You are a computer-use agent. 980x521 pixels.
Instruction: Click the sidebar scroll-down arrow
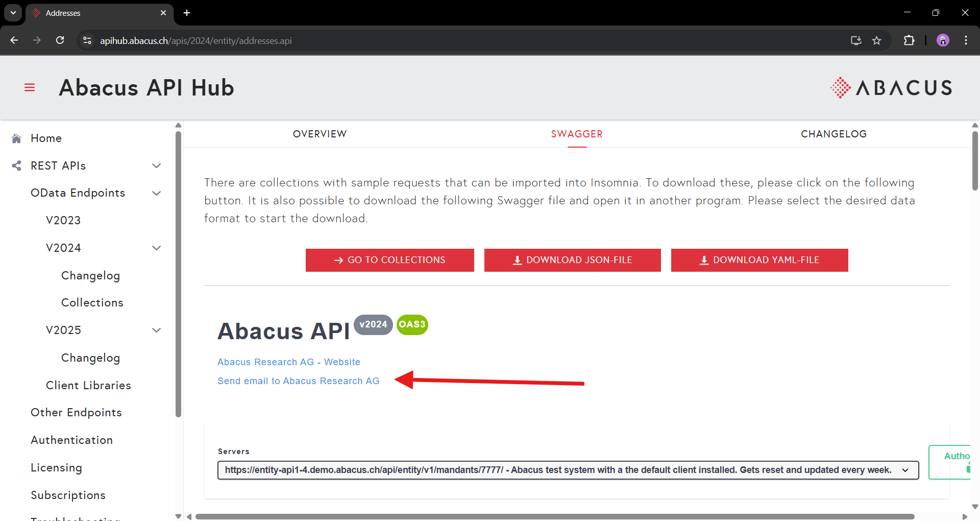coord(178,516)
